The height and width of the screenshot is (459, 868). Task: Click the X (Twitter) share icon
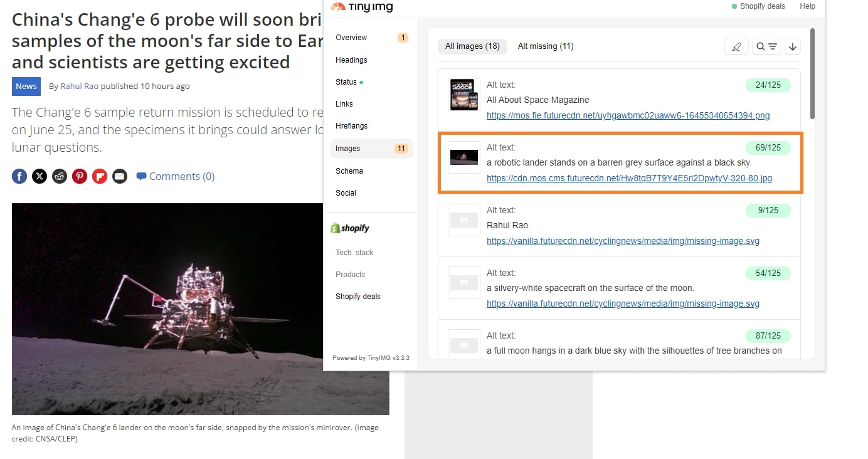(x=40, y=176)
